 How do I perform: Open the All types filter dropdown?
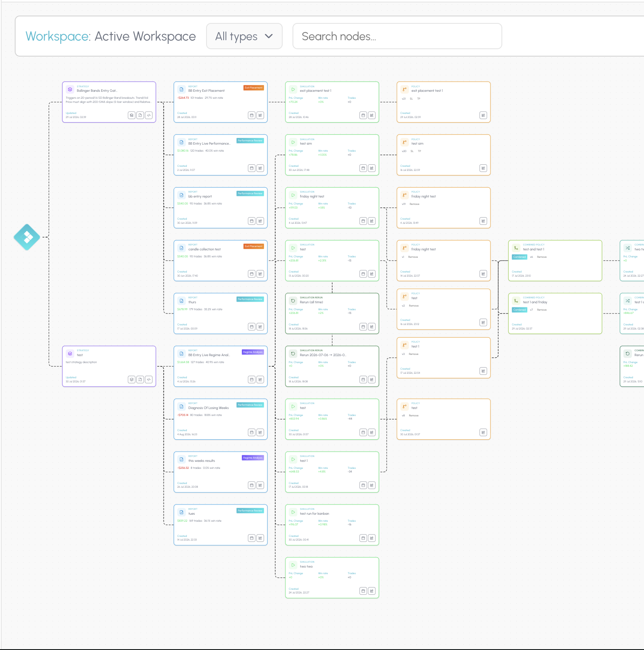click(x=244, y=36)
